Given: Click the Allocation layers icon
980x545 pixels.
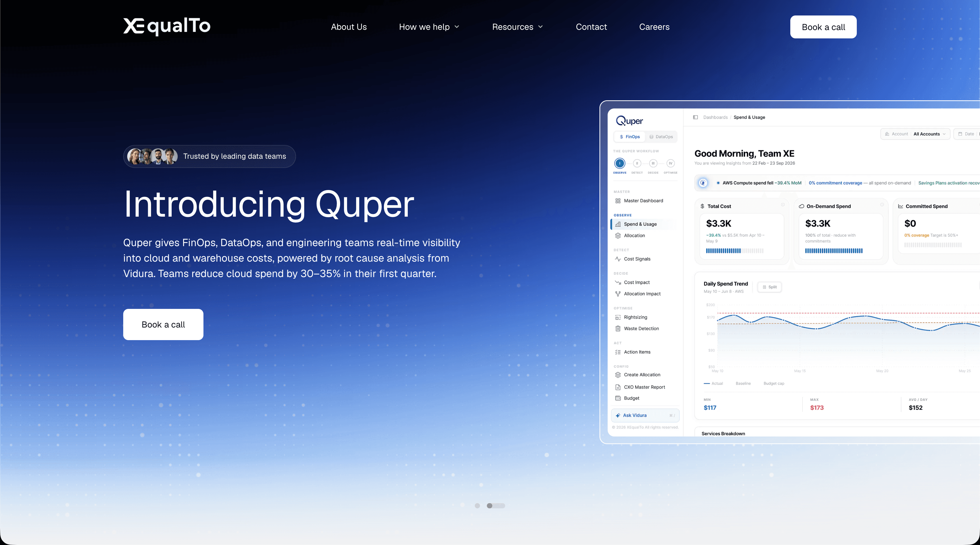Looking at the screenshot, I should click(618, 236).
